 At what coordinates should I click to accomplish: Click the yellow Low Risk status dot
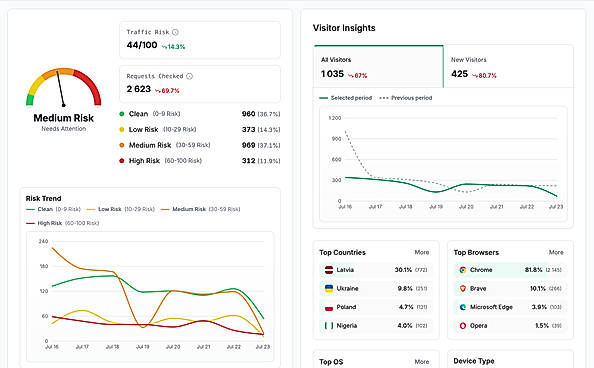[x=122, y=130]
